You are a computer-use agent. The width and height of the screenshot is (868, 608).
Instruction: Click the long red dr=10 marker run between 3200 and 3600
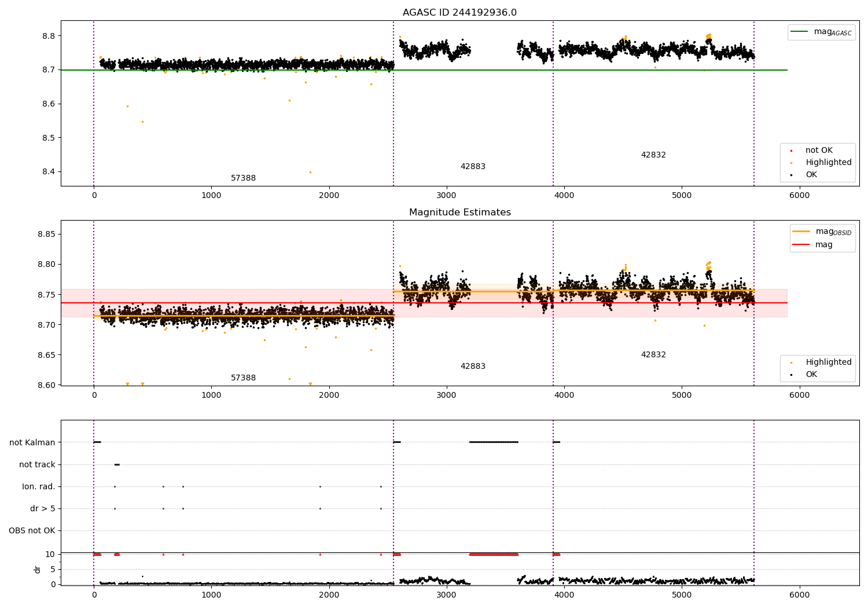[x=494, y=554]
